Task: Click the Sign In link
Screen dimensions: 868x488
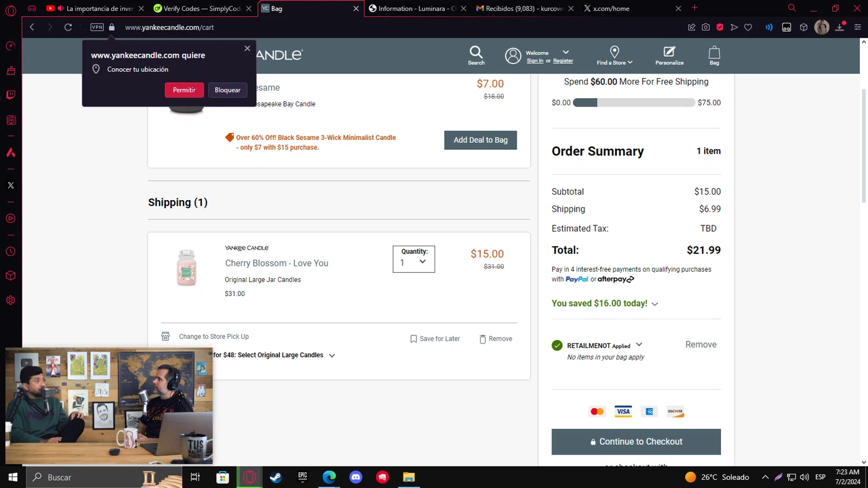Action: (x=535, y=61)
